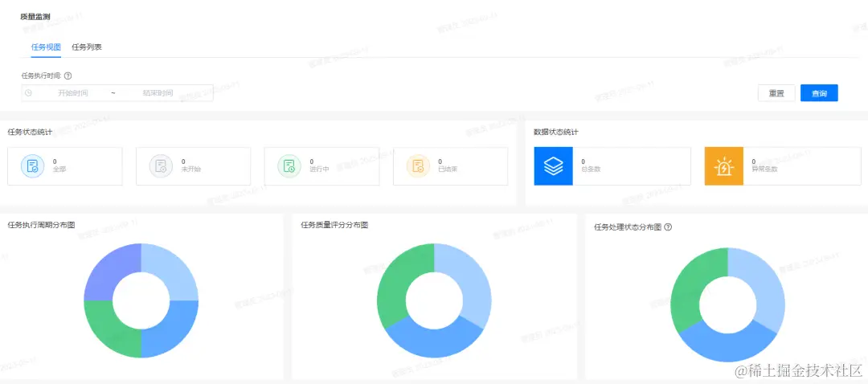The height and width of the screenshot is (384, 868).
Task: Click the 异常条数 label
Action: tap(764, 170)
